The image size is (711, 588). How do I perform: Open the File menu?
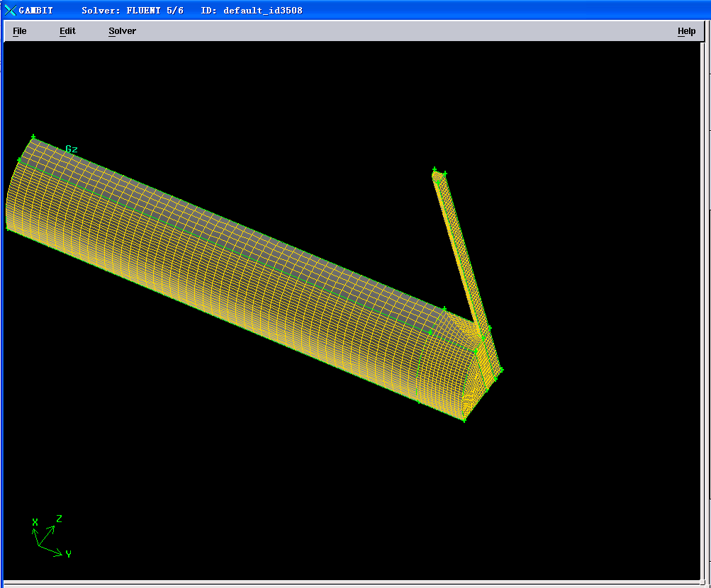point(19,31)
